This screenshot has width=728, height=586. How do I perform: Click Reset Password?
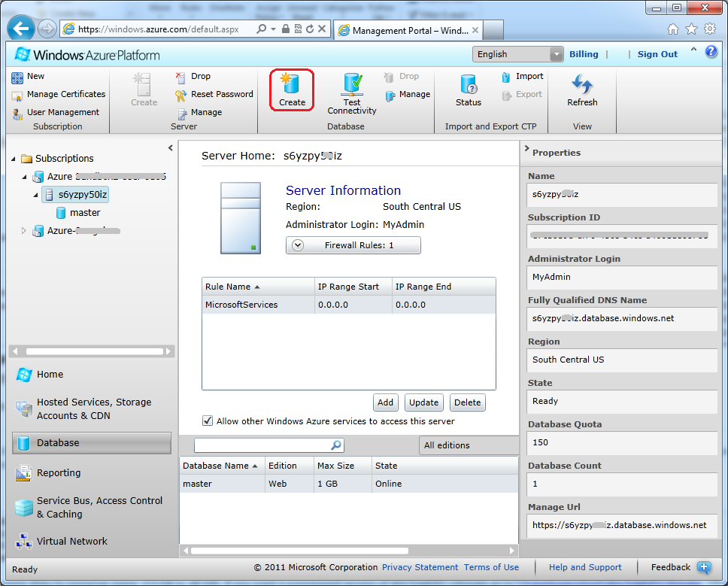click(x=214, y=95)
